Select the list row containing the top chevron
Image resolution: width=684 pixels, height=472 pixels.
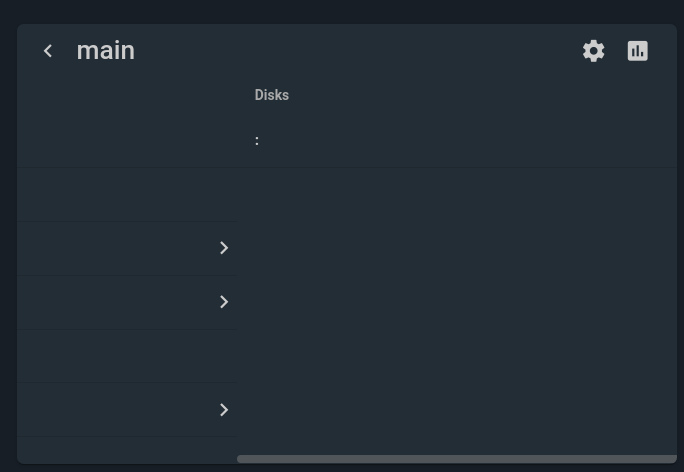click(x=120, y=248)
